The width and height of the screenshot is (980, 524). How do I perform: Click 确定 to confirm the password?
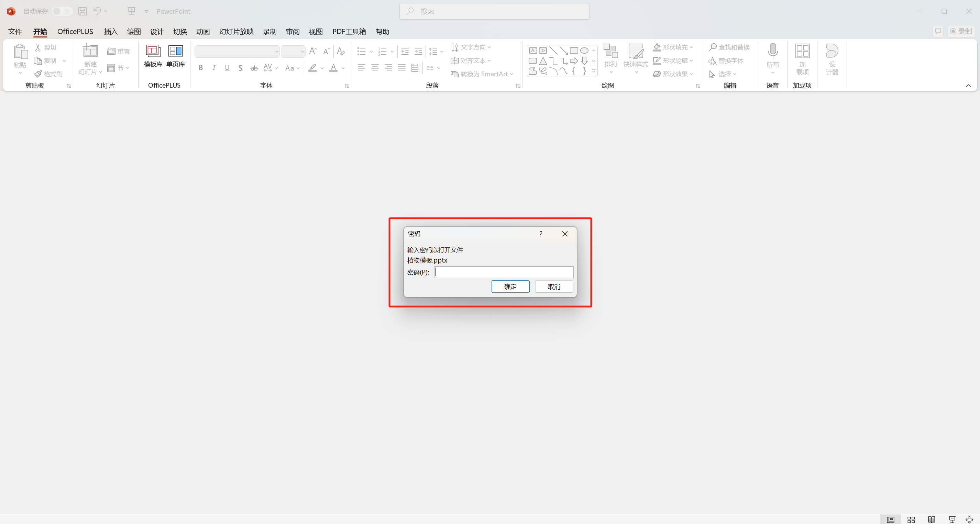(510, 286)
